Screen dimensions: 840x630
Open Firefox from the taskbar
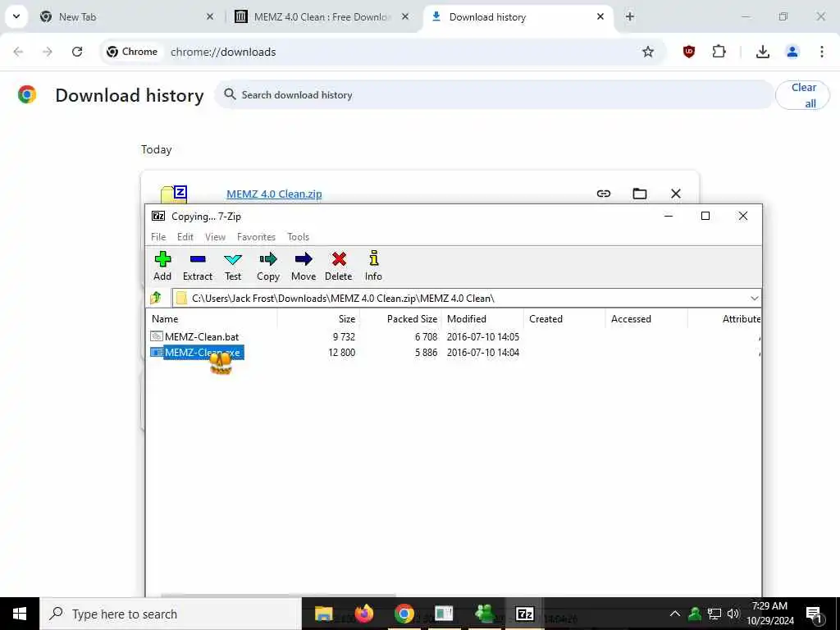pos(364,614)
